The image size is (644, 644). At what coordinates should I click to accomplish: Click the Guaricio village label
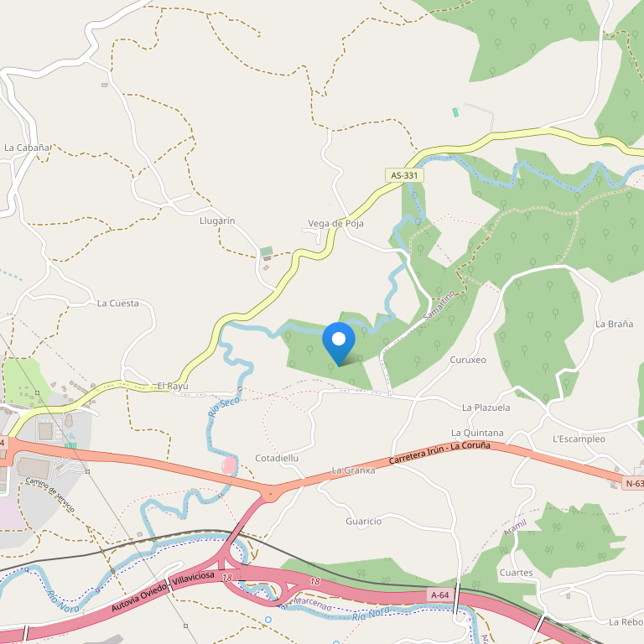[363, 522]
